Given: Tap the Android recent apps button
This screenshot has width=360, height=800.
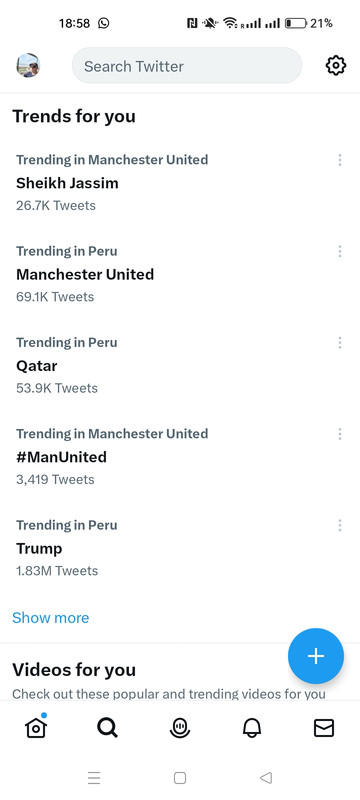Looking at the screenshot, I should coord(94,778).
